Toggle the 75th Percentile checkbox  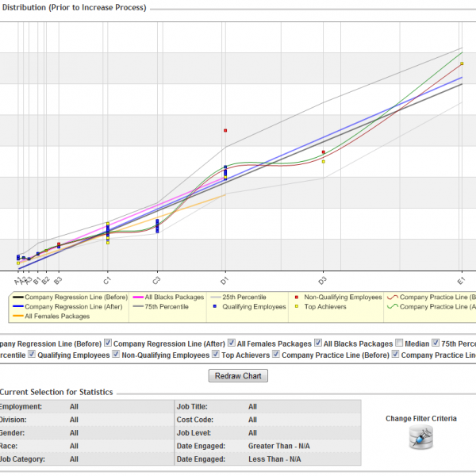point(436,343)
